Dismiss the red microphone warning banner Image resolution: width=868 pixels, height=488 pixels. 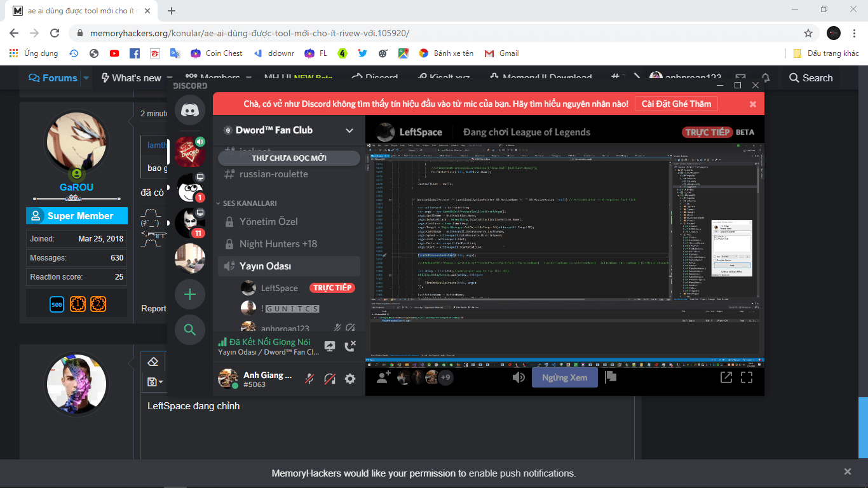(753, 104)
